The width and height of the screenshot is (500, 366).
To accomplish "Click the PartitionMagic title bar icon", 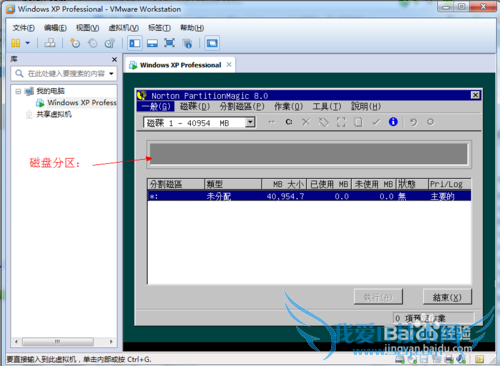I will (142, 95).
